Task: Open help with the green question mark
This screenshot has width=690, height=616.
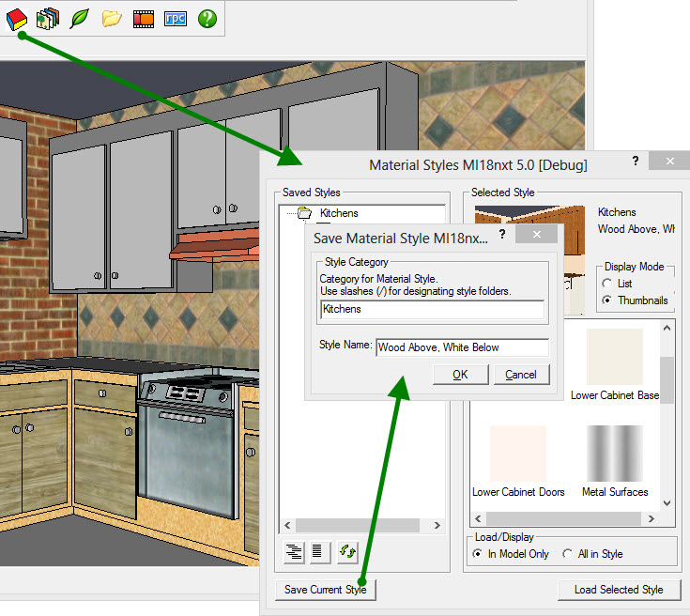Action: pyautogui.click(x=207, y=18)
